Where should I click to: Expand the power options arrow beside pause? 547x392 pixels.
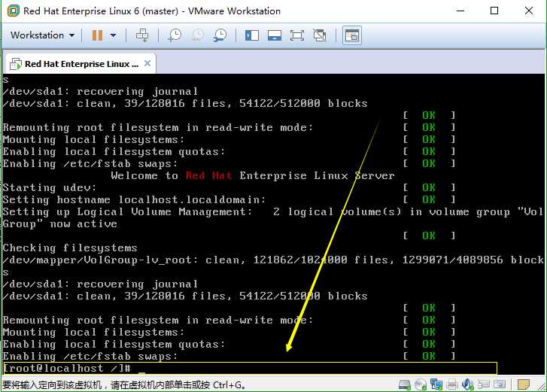pos(113,35)
